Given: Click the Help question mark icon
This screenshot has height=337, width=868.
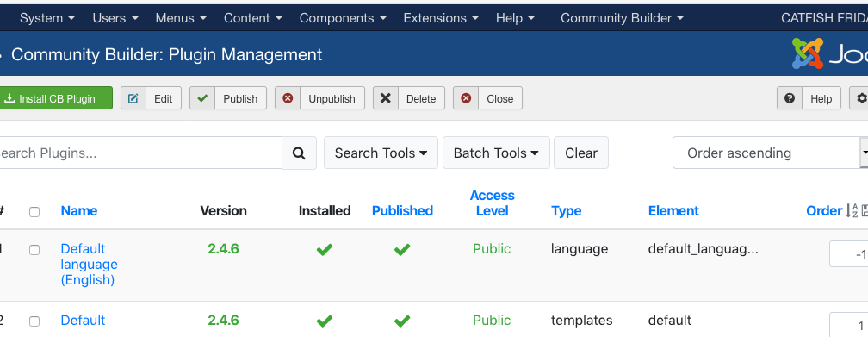Looking at the screenshot, I should click(790, 98).
